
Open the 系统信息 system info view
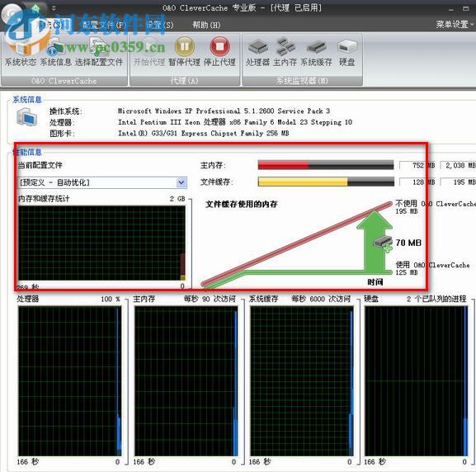[x=56, y=53]
